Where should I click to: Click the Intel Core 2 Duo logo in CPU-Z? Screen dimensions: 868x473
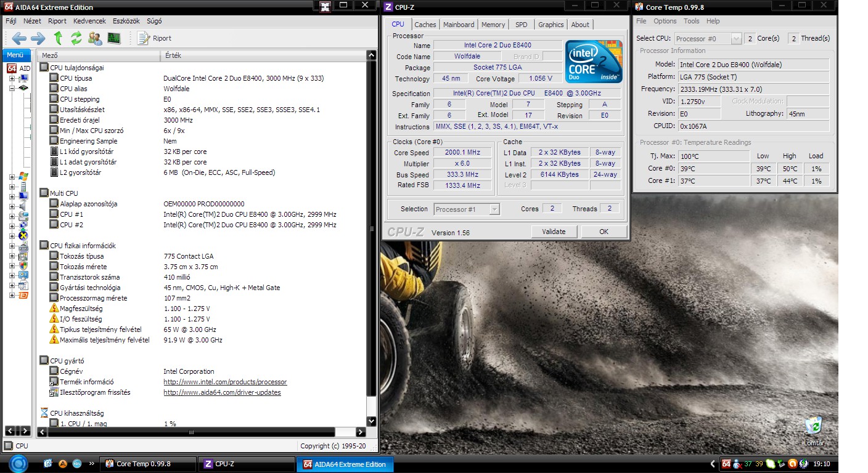[594, 62]
